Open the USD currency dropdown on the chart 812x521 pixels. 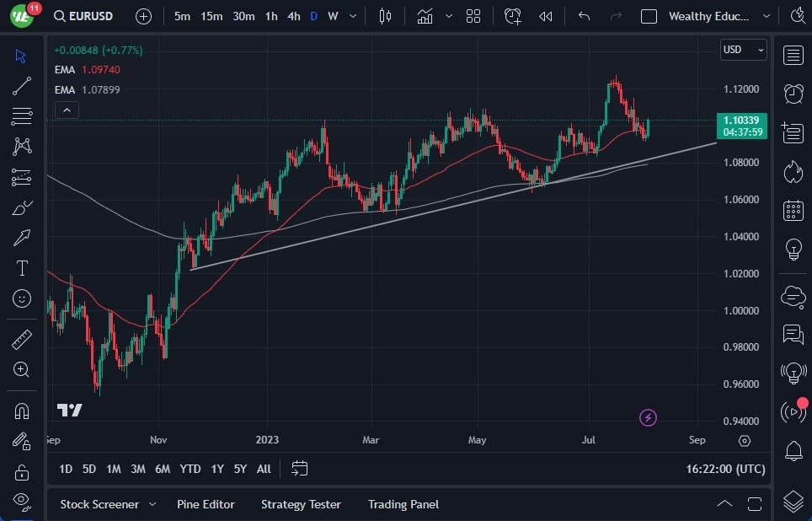[x=742, y=50]
